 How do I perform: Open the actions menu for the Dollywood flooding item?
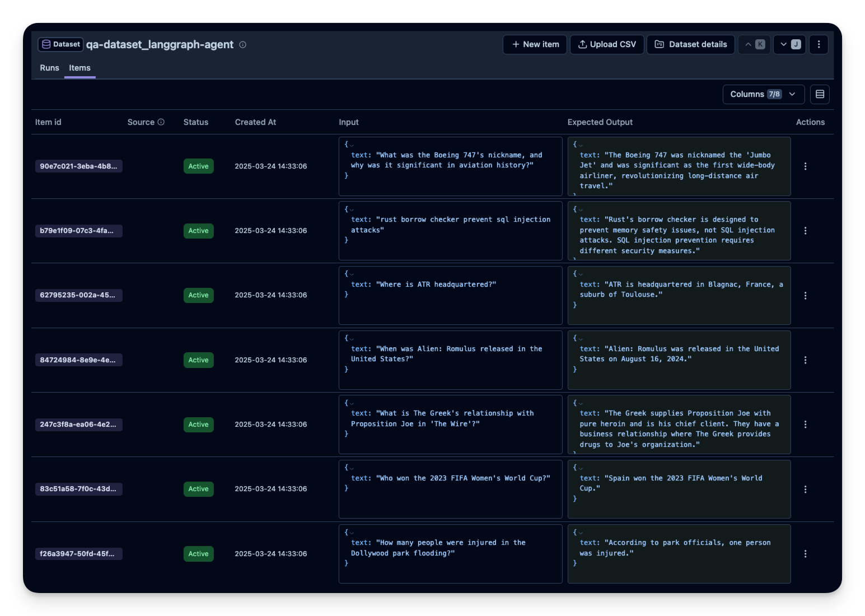tap(805, 553)
